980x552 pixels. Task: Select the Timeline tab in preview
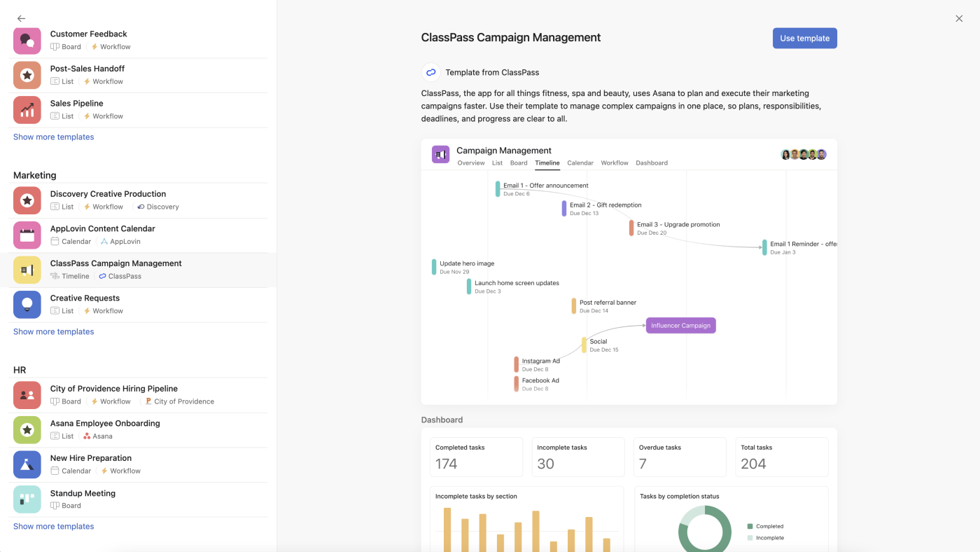[547, 163]
